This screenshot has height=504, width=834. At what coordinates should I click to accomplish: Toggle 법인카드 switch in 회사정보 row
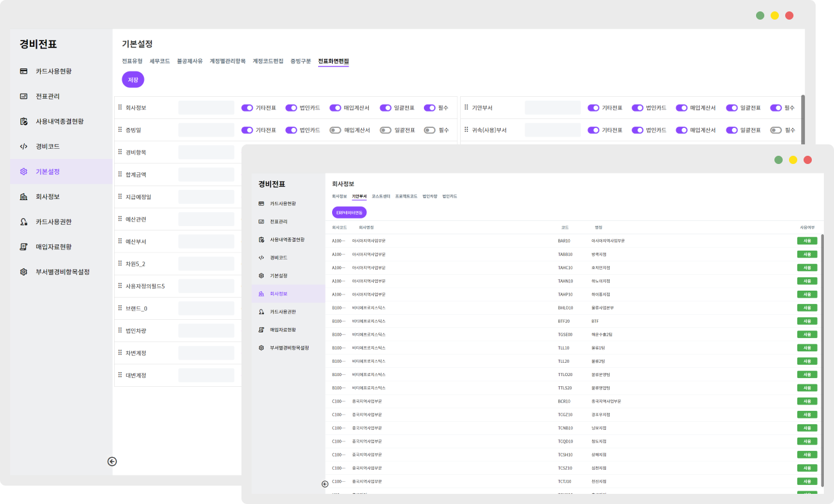click(291, 108)
